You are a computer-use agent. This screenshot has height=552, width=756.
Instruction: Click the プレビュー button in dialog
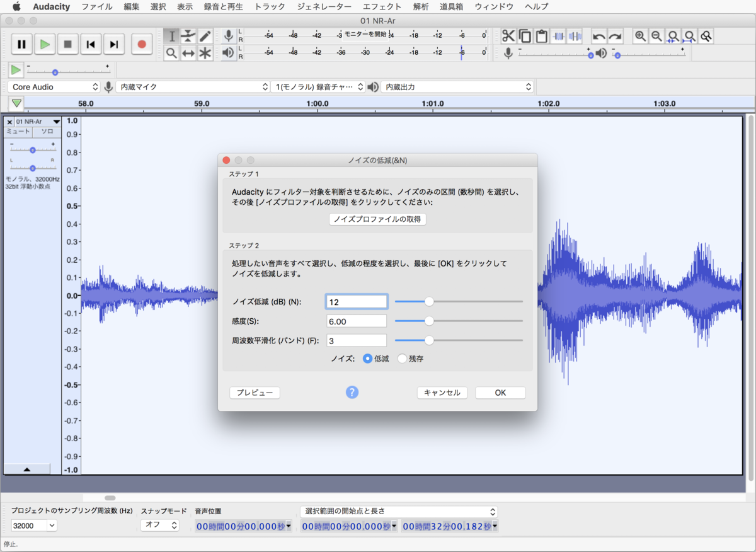tap(255, 393)
